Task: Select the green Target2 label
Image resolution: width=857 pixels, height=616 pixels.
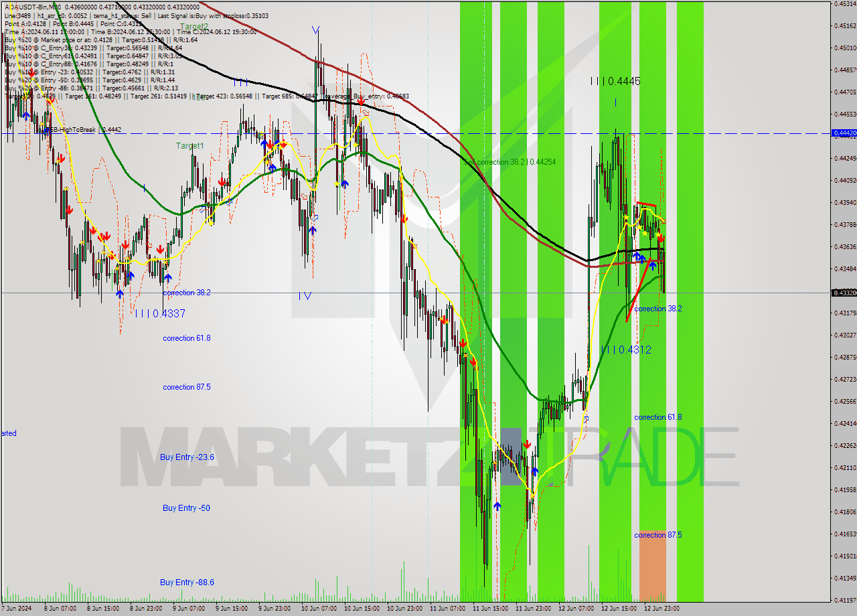Action: [x=194, y=27]
